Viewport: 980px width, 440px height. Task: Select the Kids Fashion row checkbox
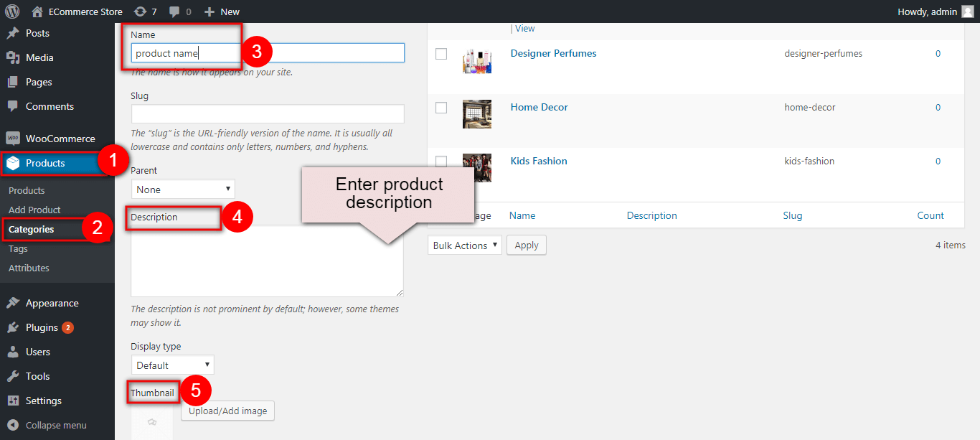click(x=441, y=162)
